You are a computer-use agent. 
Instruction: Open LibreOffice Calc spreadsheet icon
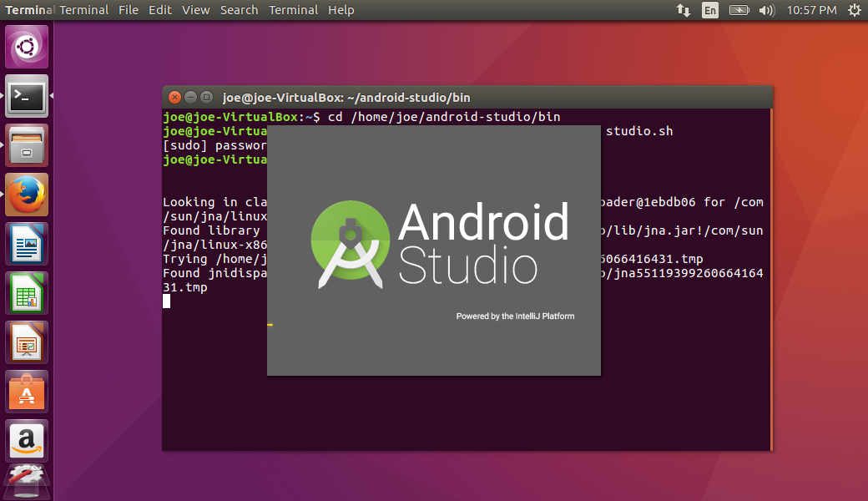point(27,293)
